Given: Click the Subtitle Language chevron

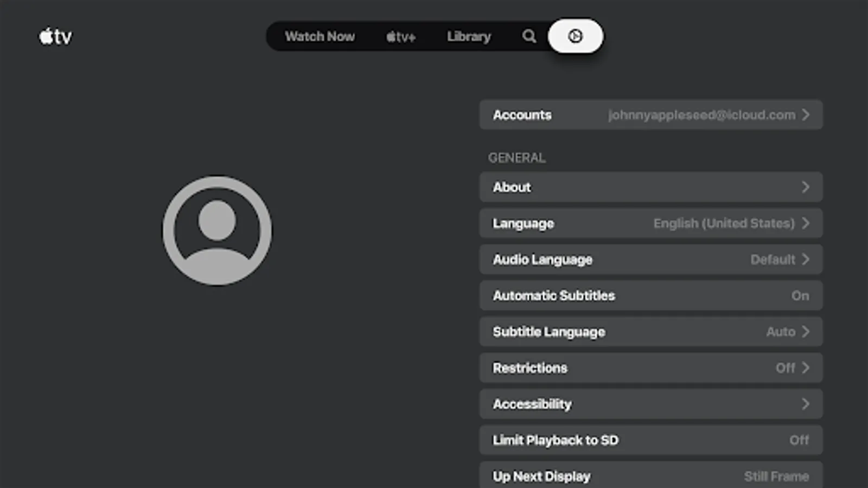Looking at the screenshot, I should (x=806, y=332).
